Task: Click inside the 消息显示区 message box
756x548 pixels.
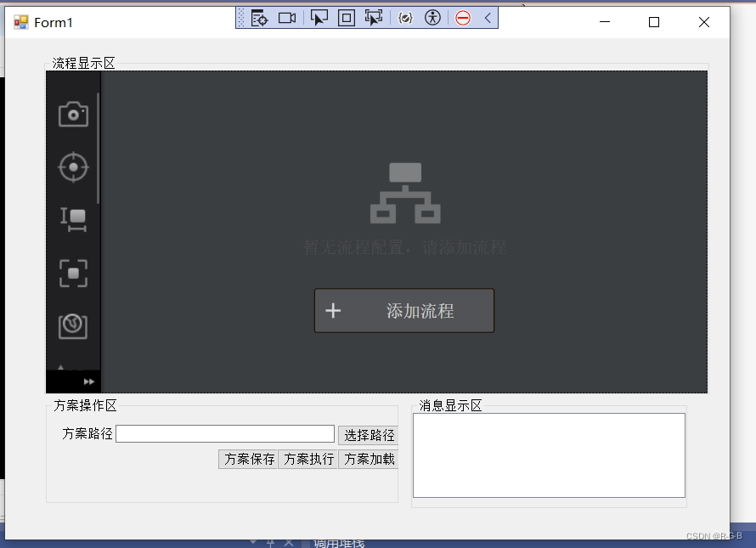Action: coord(549,455)
